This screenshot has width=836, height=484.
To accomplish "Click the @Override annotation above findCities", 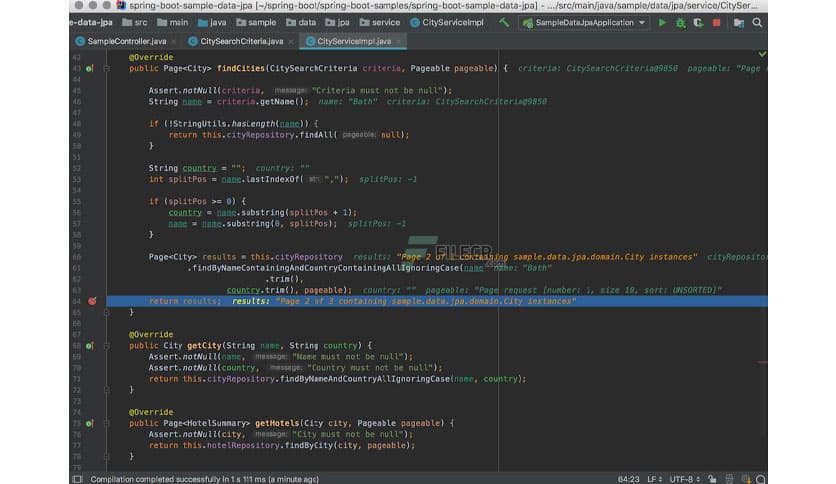I will 151,58.
